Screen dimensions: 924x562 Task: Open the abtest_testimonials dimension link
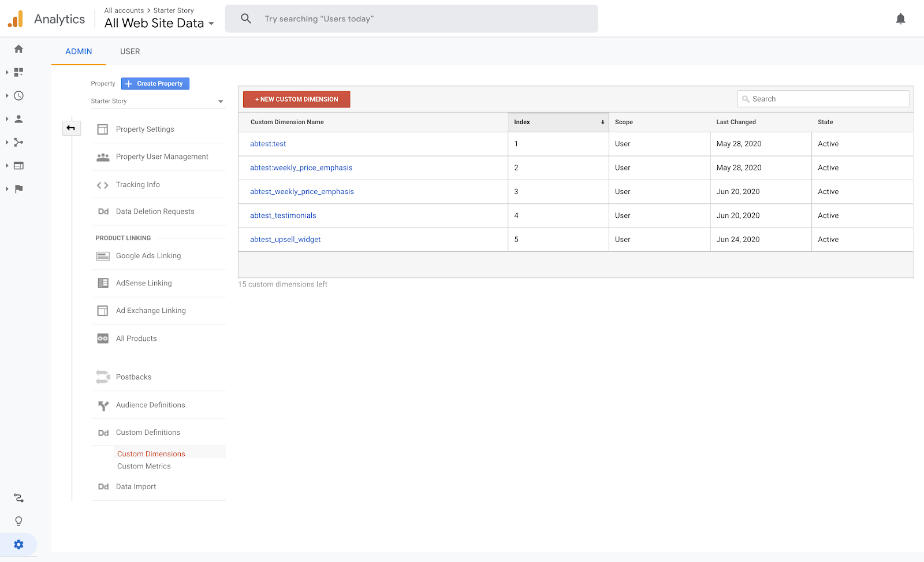[283, 215]
